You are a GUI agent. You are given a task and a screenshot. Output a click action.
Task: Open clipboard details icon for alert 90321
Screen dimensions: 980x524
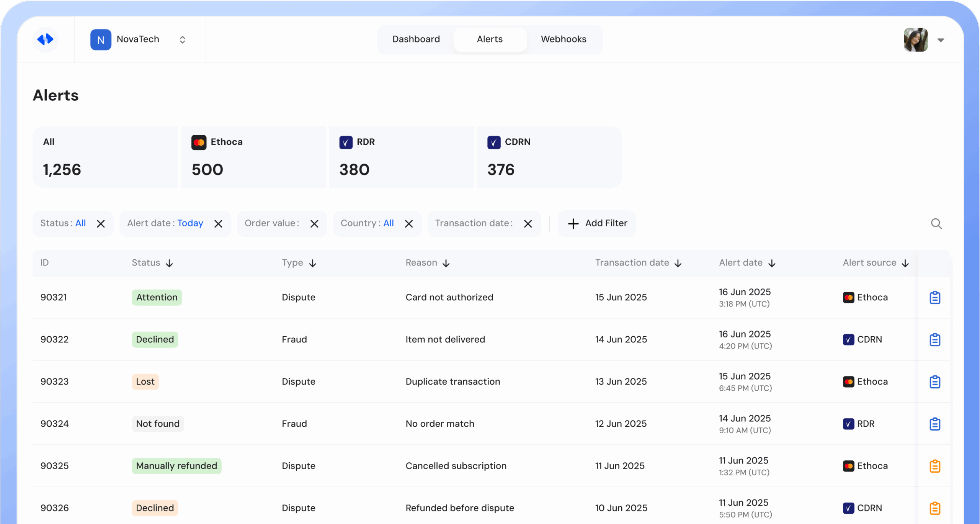pyautogui.click(x=935, y=298)
